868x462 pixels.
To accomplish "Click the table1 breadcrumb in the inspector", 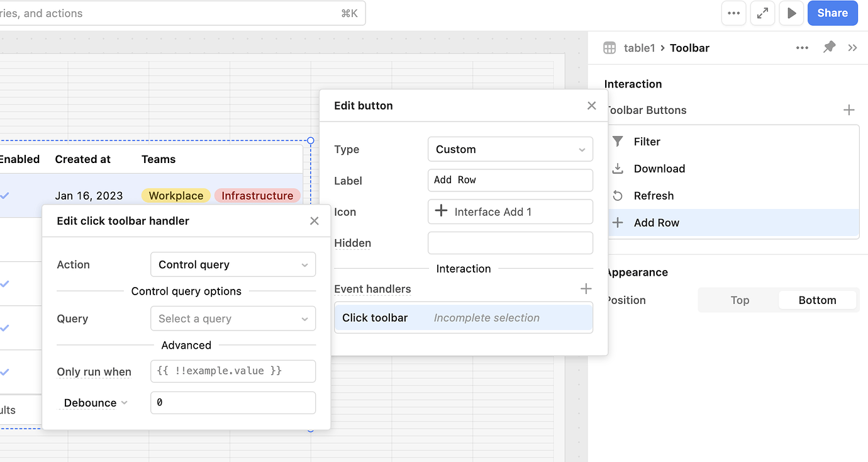I will (x=640, y=47).
